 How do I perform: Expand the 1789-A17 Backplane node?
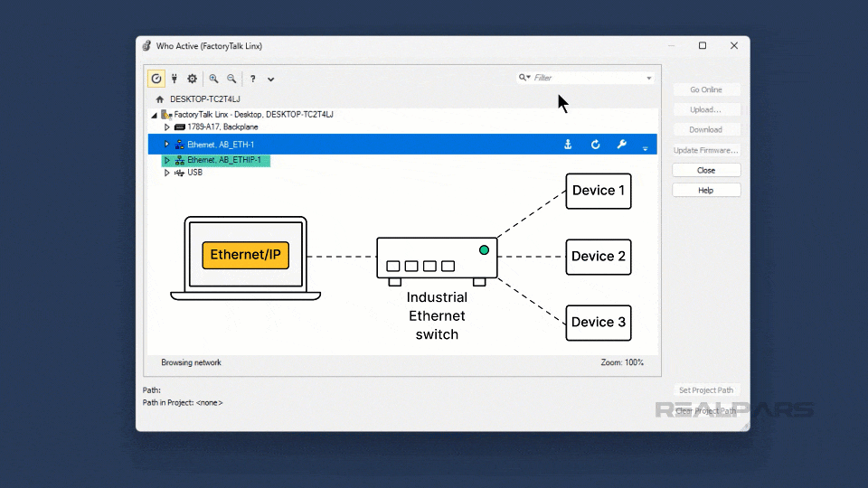click(166, 127)
